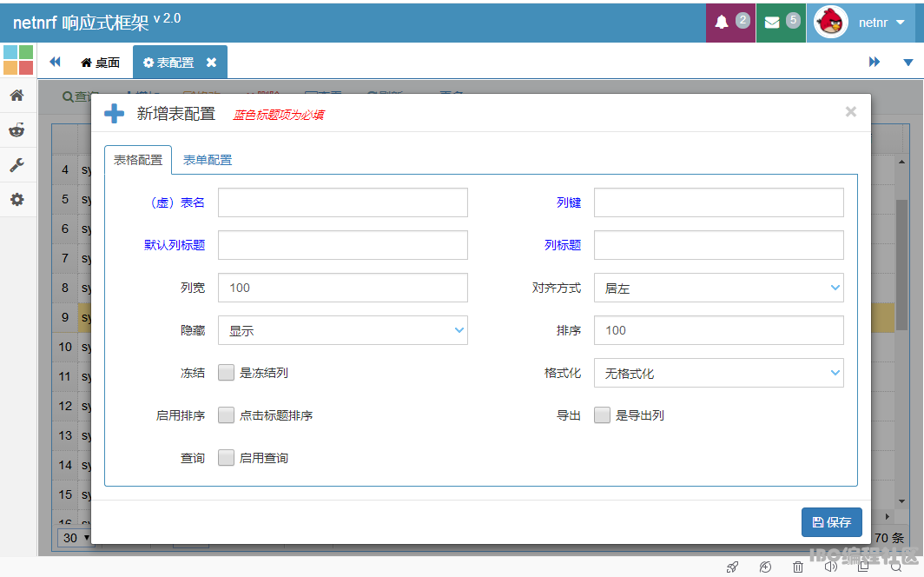Open the gear settings icon in sidebar
The width and height of the screenshot is (924, 577).
pyautogui.click(x=17, y=200)
